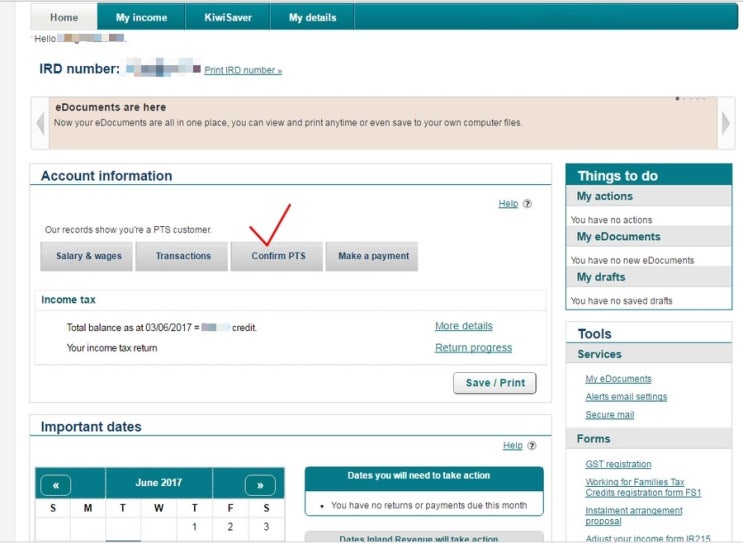Open the KiwiSaver tab
The width and height of the screenshot is (743, 543).
pyautogui.click(x=228, y=18)
